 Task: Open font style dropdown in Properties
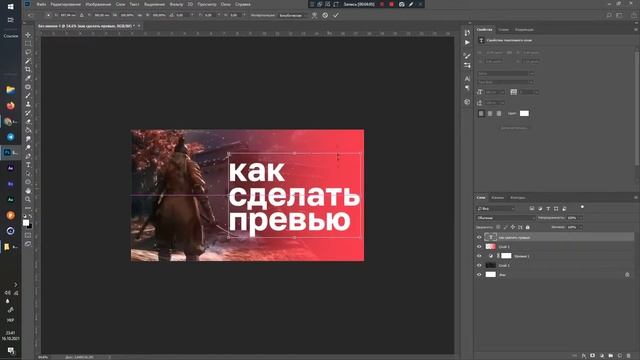point(505,82)
